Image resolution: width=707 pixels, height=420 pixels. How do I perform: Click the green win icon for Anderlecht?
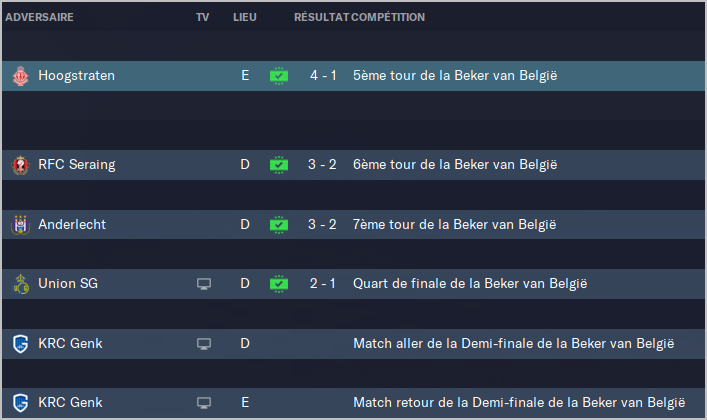click(x=279, y=225)
